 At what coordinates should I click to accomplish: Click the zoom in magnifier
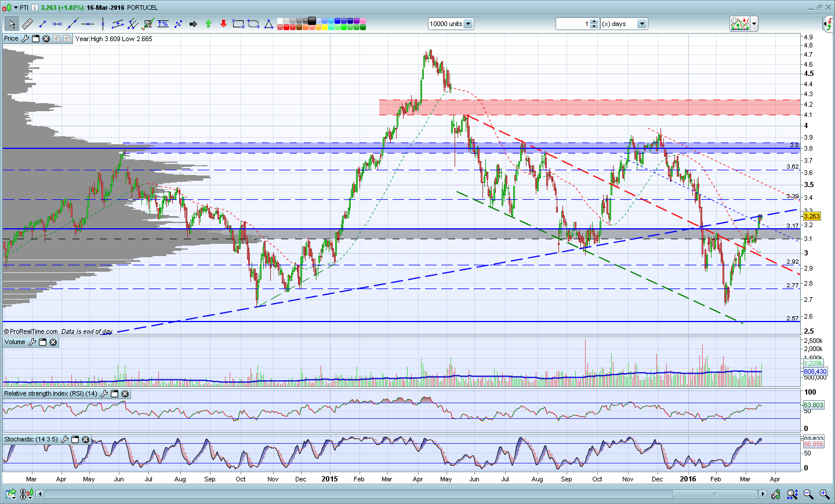coord(824,494)
